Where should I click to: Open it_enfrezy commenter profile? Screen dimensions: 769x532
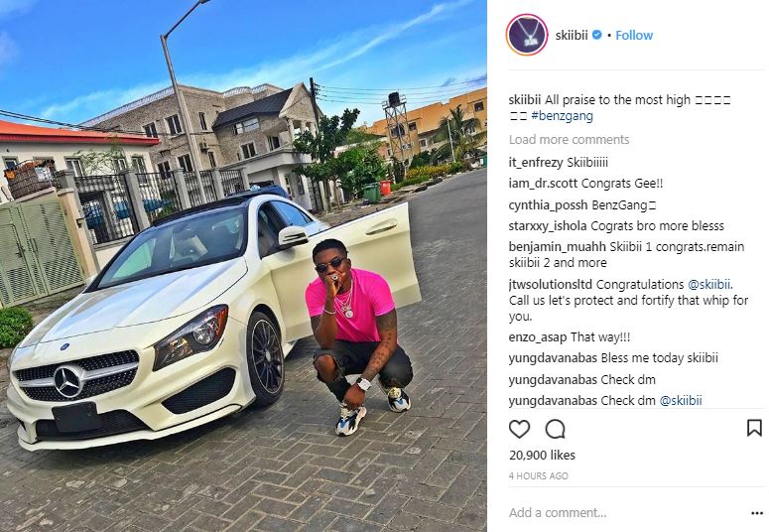click(x=537, y=163)
